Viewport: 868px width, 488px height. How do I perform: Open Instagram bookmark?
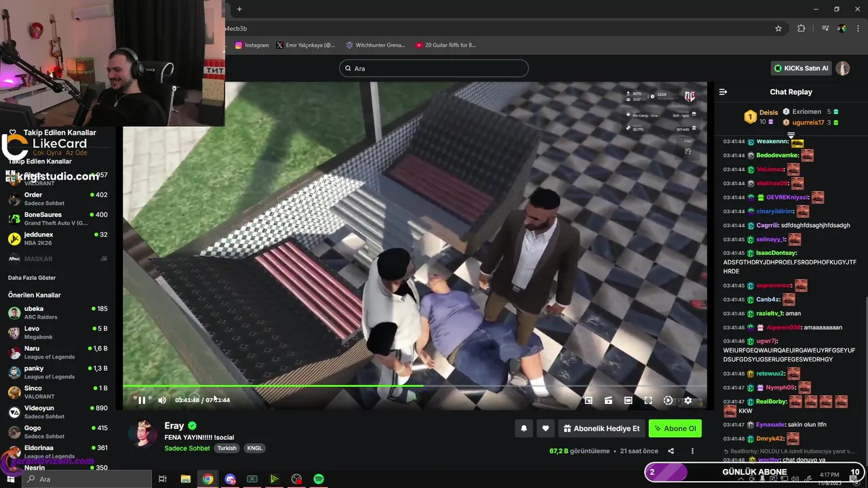(252, 45)
